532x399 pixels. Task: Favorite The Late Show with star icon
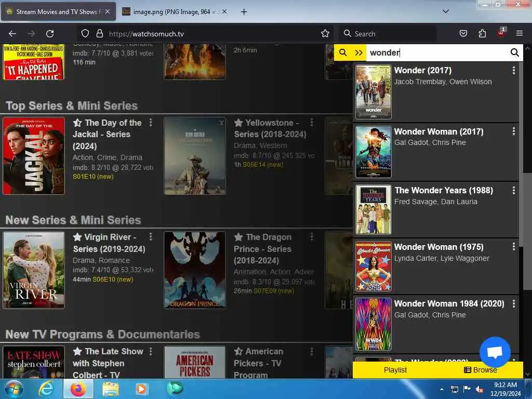pyautogui.click(x=77, y=351)
